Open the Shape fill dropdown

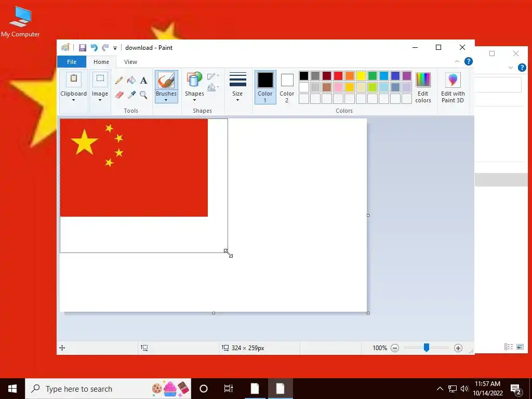[x=213, y=87]
